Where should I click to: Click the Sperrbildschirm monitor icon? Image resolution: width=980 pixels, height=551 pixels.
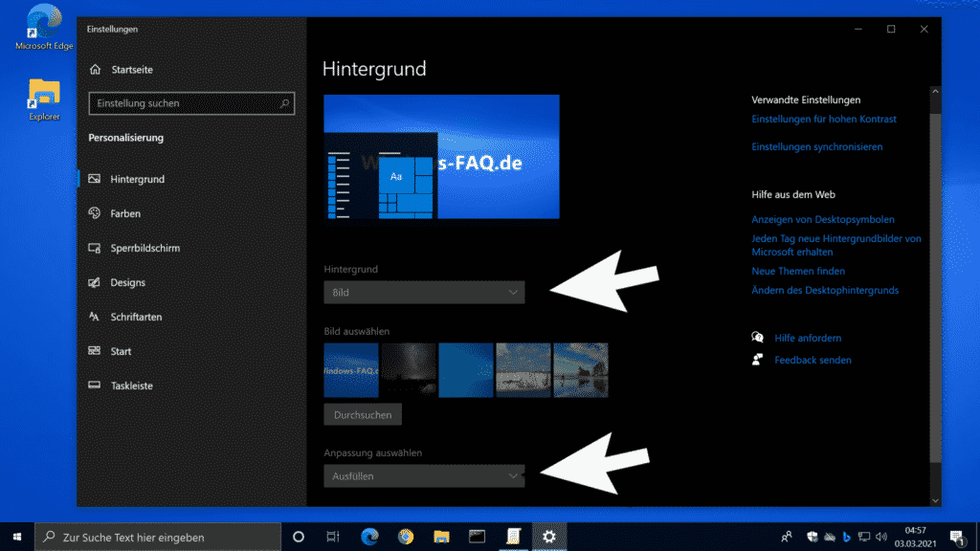(x=95, y=248)
